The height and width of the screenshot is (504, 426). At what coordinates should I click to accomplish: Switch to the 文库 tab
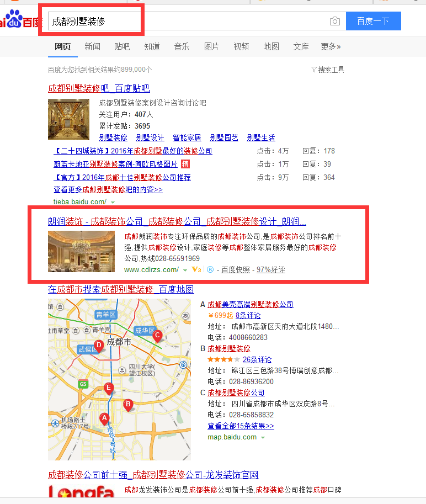pyautogui.click(x=301, y=46)
